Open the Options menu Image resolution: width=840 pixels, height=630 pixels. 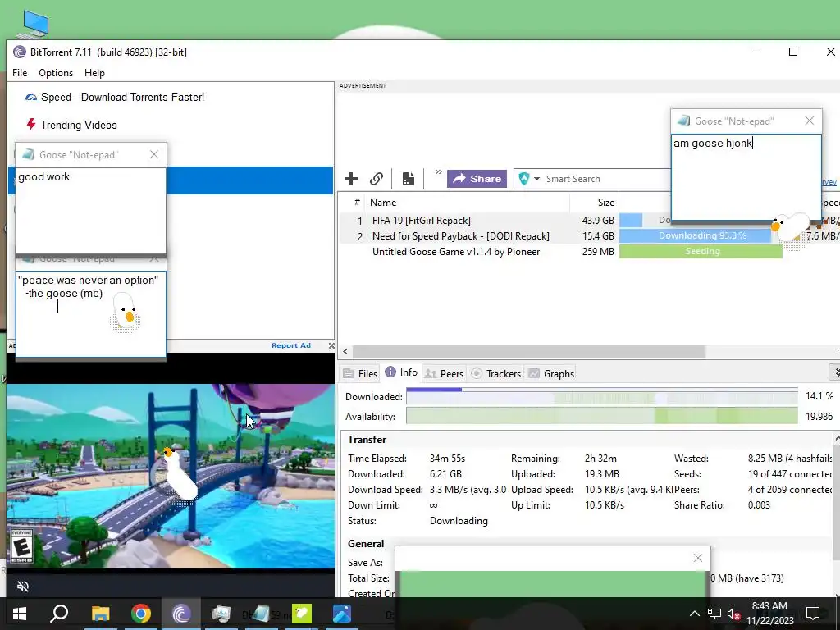[x=56, y=73]
